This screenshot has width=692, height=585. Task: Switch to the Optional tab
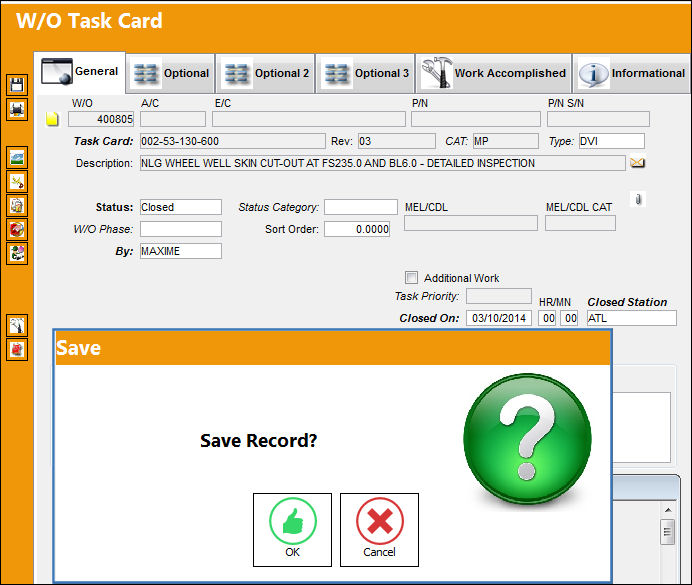point(171,73)
